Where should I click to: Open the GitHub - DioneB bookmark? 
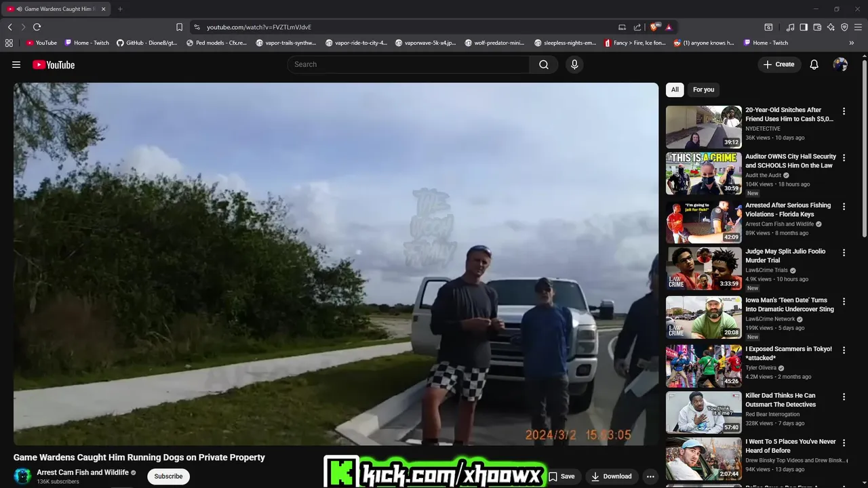[146, 43]
